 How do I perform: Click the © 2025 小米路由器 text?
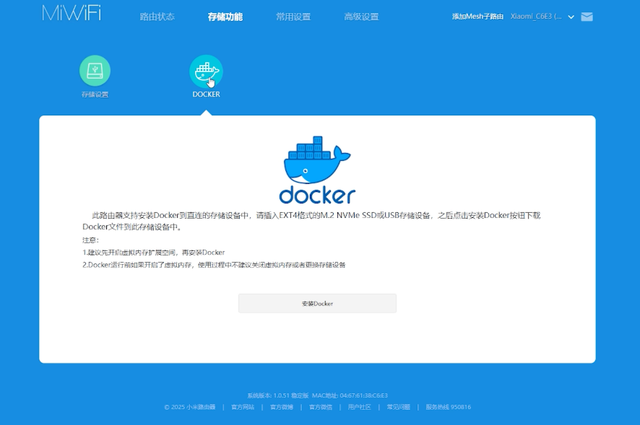pyautogui.click(x=190, y=407)
